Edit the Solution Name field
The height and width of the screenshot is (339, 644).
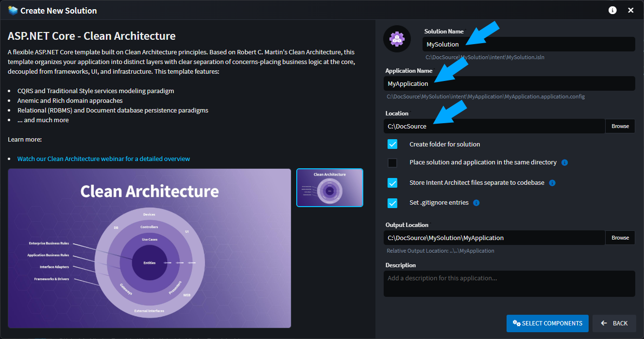tap(529, 44)
